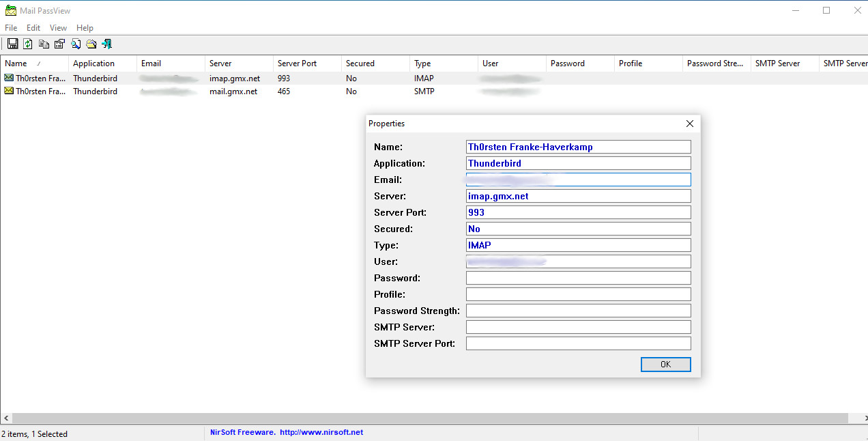Click the Save (floppy disk) toolbar icon
This screenshot has height=441, width=868.
pyautogui.click(x=12, y=44)
